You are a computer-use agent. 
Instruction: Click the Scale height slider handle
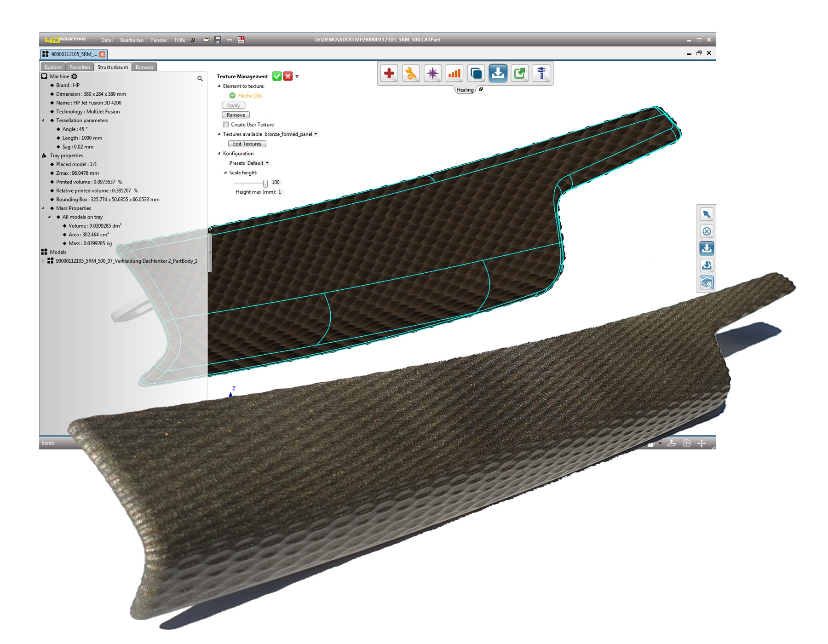point(265,183)
